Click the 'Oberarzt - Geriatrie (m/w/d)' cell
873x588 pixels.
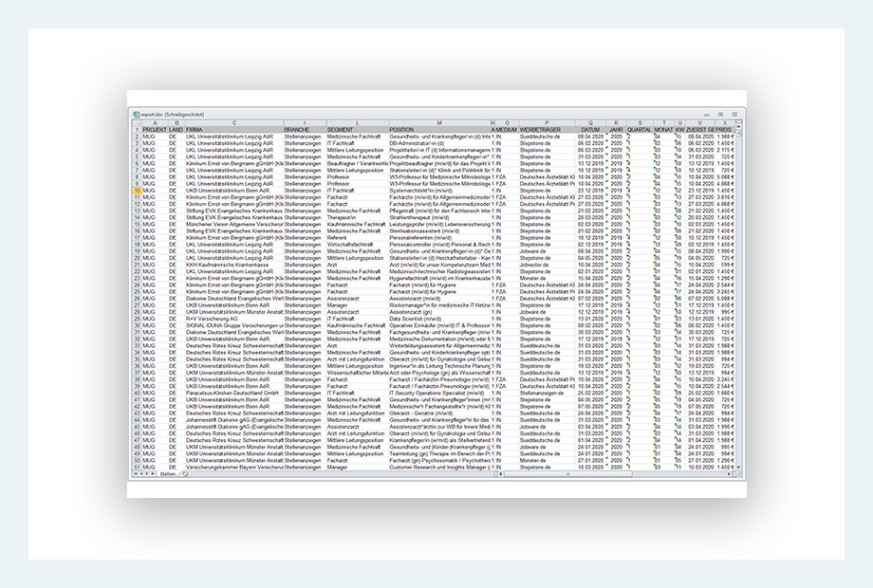tap(439, 413)
